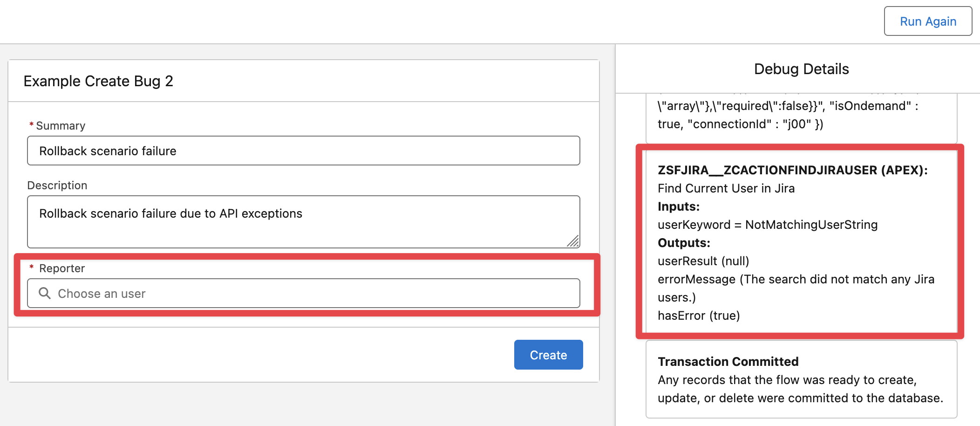This screenshot has width=980, height=426.
Task: Click the errorMessage output text
Action: [796, 279]
